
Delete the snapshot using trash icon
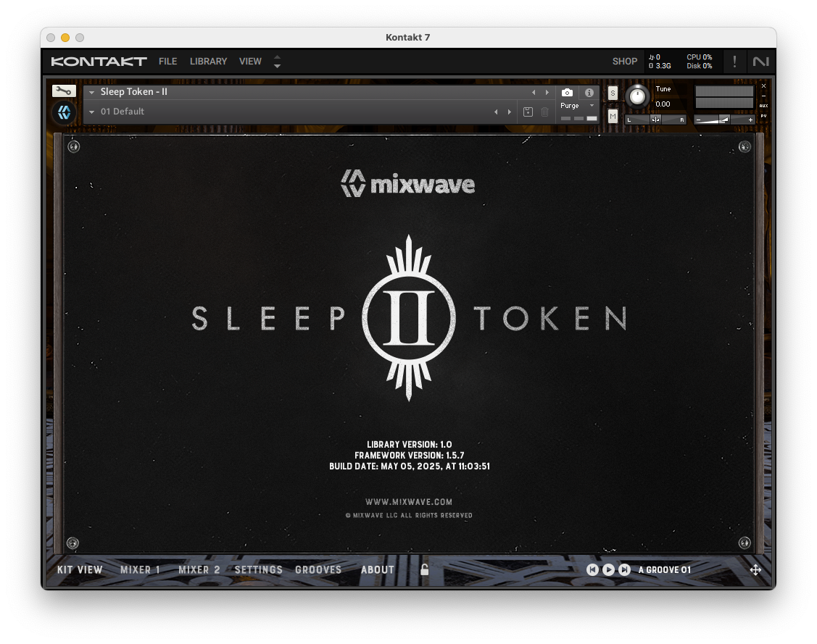[x=544, y=112]
